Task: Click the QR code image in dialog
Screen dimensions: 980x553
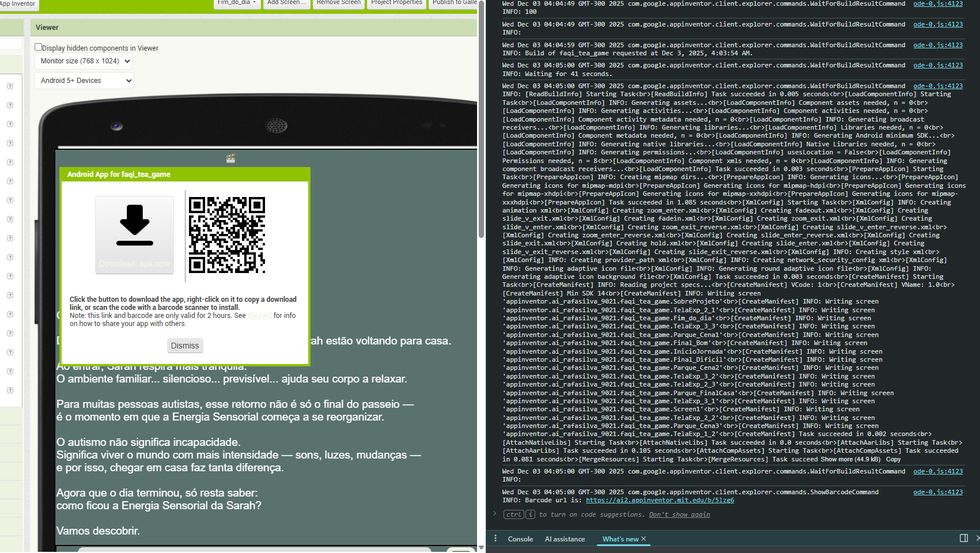Action: point(227,234)
